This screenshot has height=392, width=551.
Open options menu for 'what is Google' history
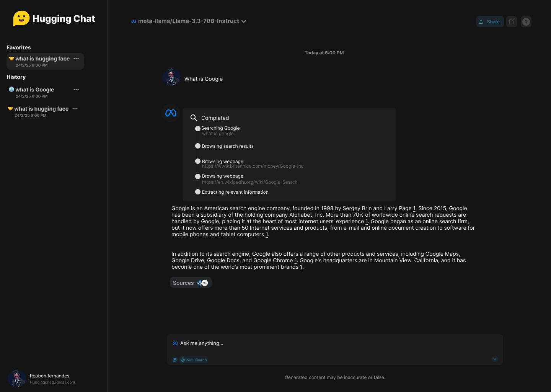(x=76, y=90)
